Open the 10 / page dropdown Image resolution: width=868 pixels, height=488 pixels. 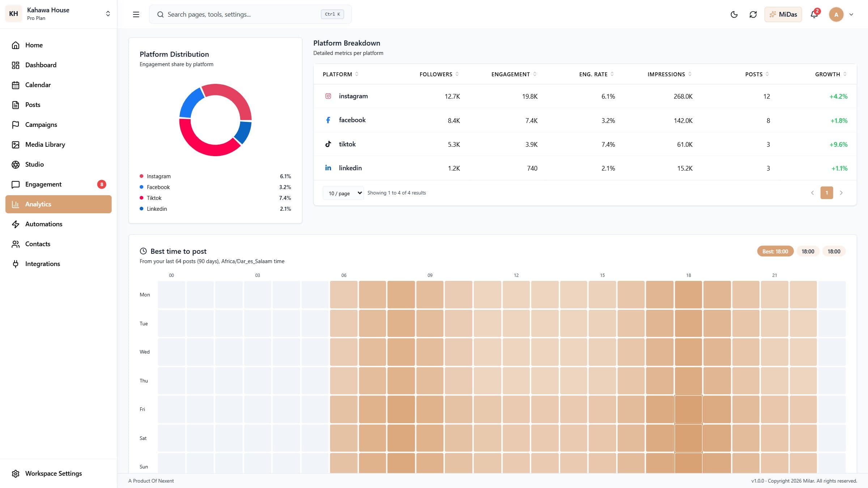click(343, 193)
